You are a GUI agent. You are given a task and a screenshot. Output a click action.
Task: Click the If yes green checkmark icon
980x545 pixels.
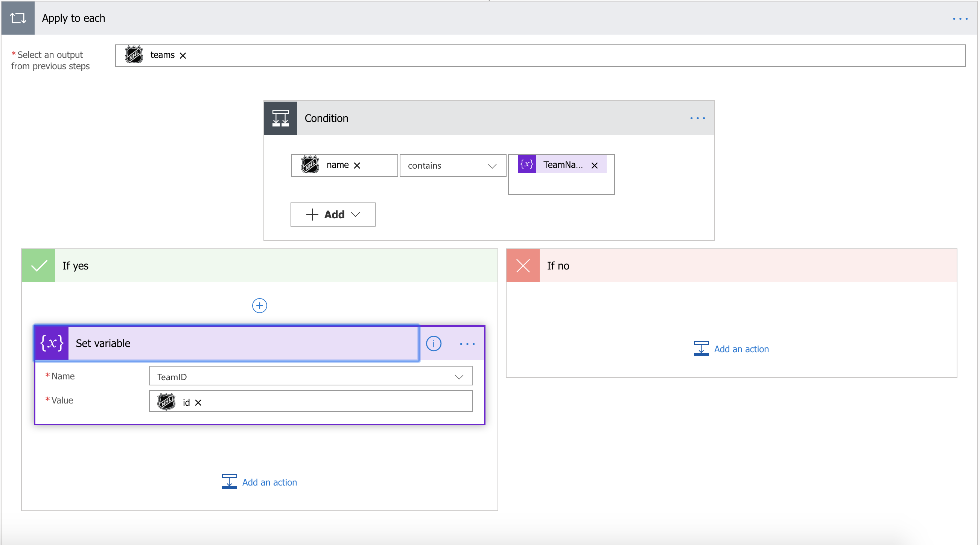pyautogui.click(x=38, y=266)
